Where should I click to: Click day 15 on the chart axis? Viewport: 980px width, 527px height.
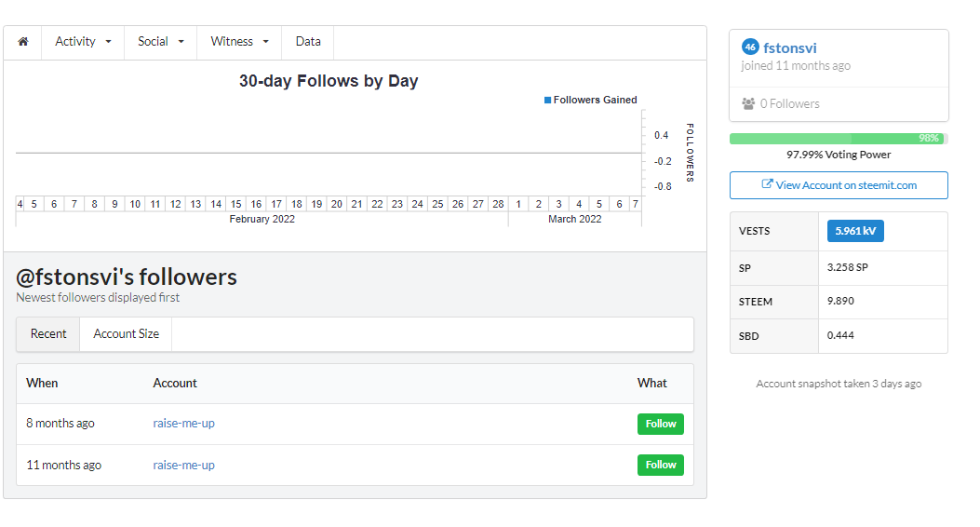click(235, 205)
